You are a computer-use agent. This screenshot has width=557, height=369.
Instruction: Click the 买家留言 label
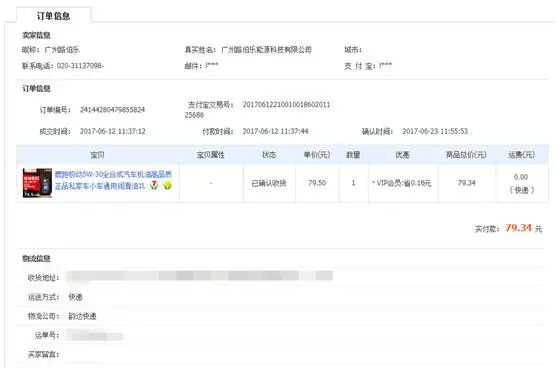[43, 354]
